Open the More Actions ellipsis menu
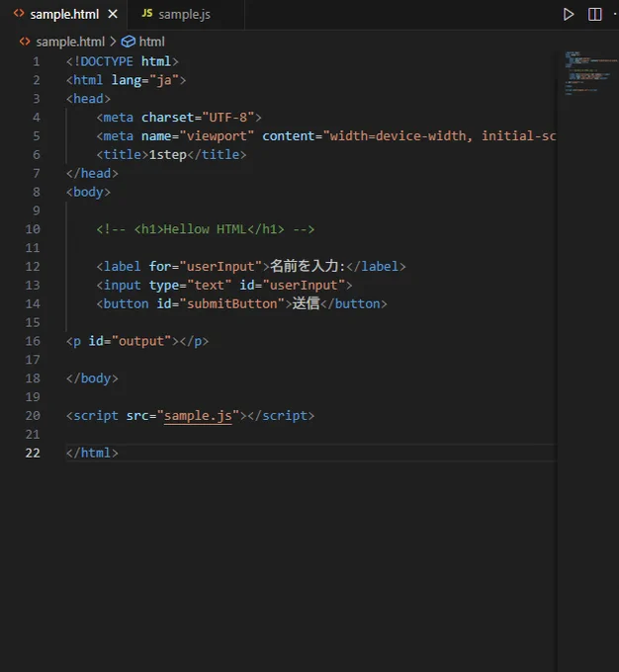The image size is (619, 672). [616, 15]
